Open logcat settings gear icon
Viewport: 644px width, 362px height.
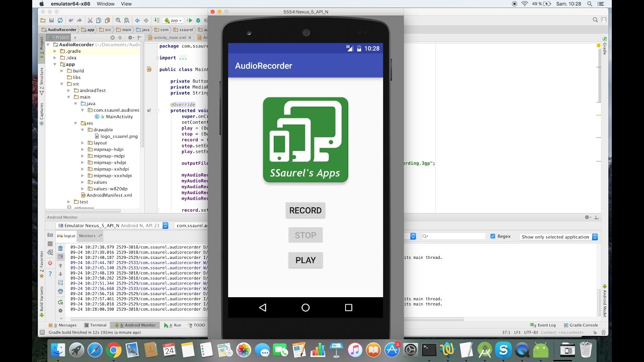(60, 311)
